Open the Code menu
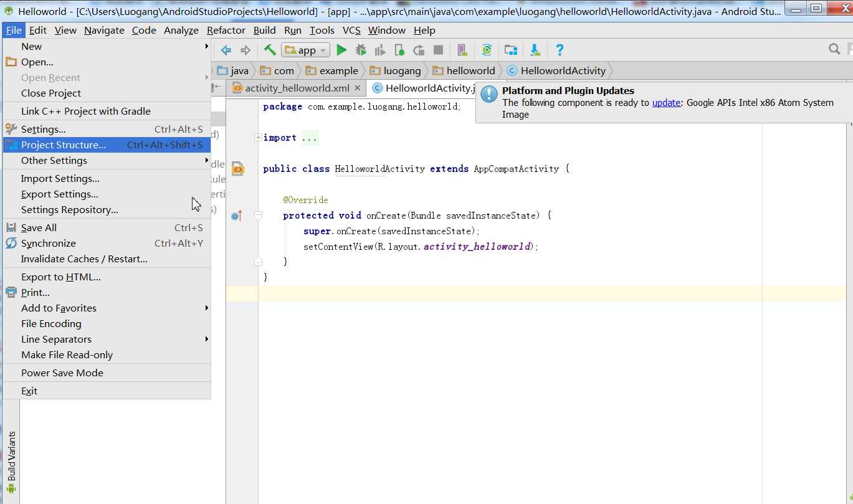The width and height of the screenshot is (853, 504). click(x=144, y=30)
